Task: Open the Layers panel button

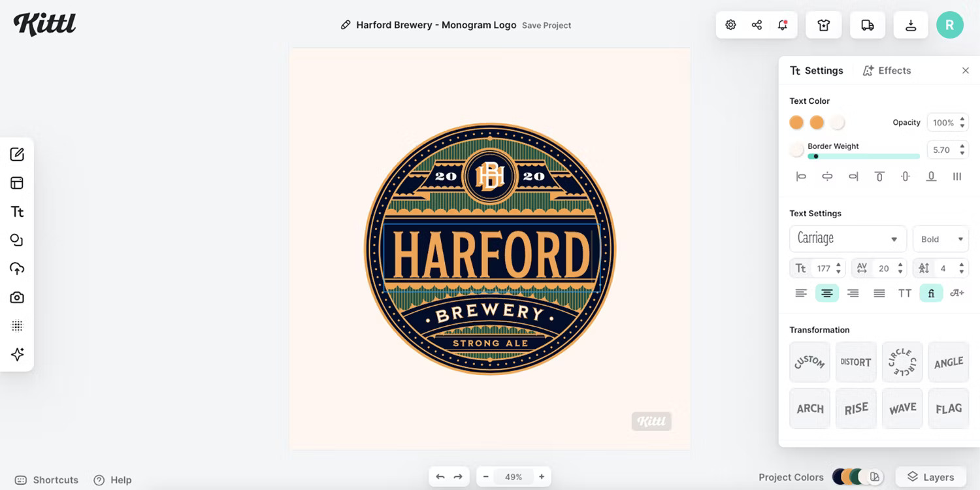Action: pos(931,477)
